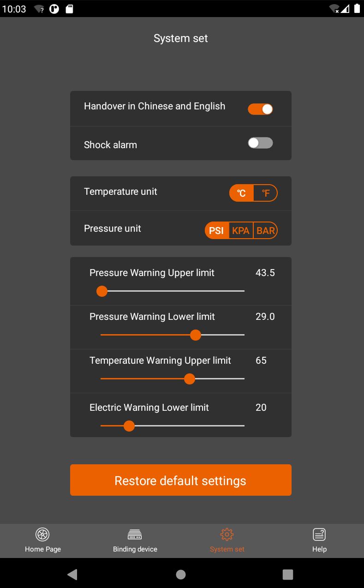Toggle Handover in Chinese and English switch
Viewport: 364px width, 588px height.
[260, 109]
